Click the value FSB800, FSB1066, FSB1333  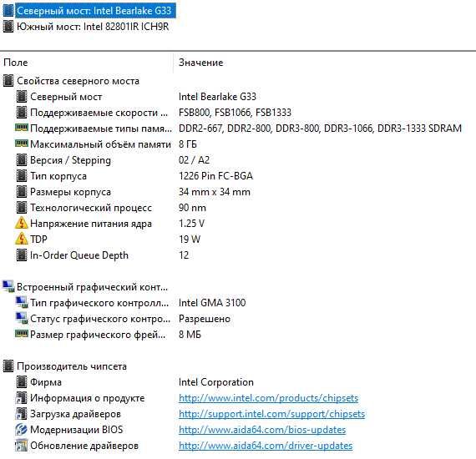coord(235,113)
